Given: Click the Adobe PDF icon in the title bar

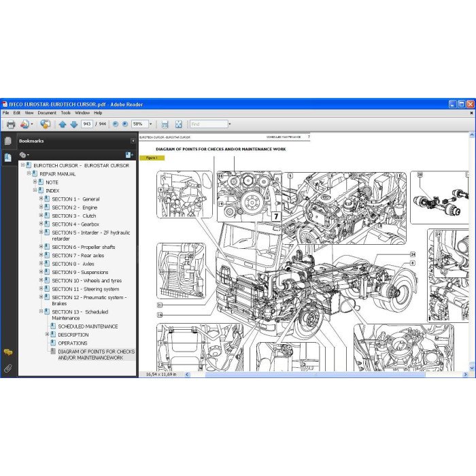Looking at the screenshot, I should (5, 105).
